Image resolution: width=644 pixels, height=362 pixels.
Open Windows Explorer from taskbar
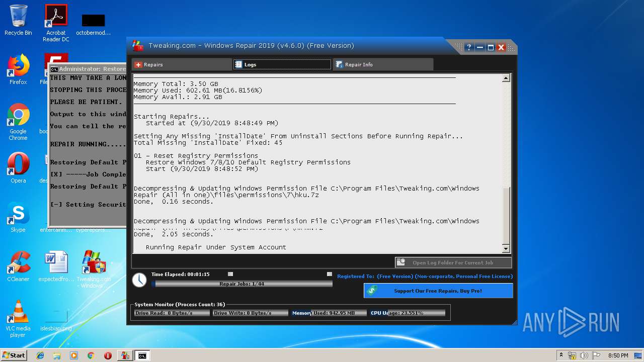pyautogui.click(x=57, y=355)
